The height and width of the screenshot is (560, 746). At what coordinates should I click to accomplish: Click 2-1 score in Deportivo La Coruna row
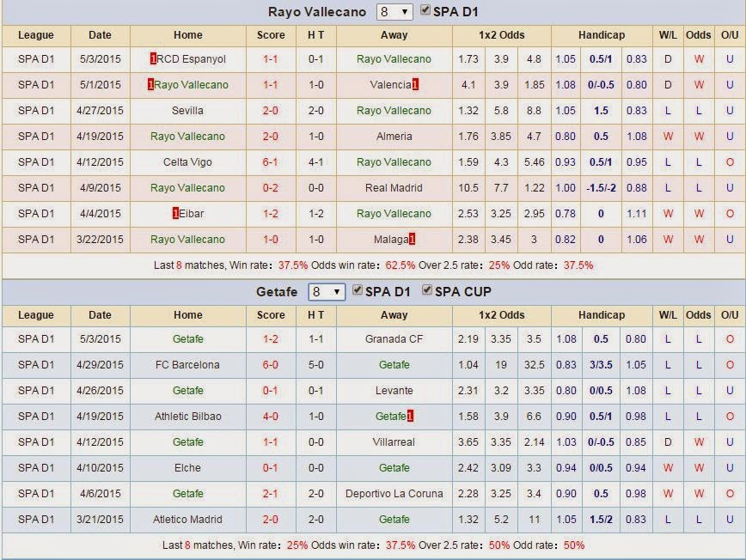270,494
